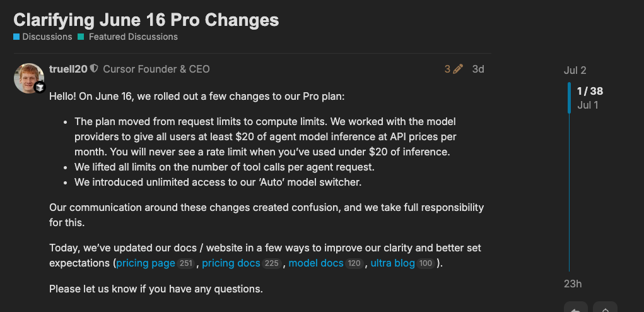Click the 1 / 38 timeline post counter

coord(590,91)
